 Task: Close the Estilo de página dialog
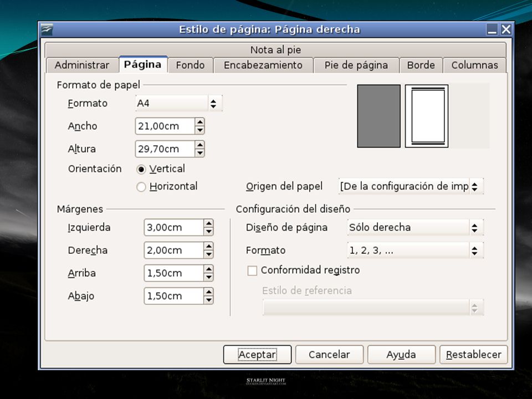pos(506,30)
